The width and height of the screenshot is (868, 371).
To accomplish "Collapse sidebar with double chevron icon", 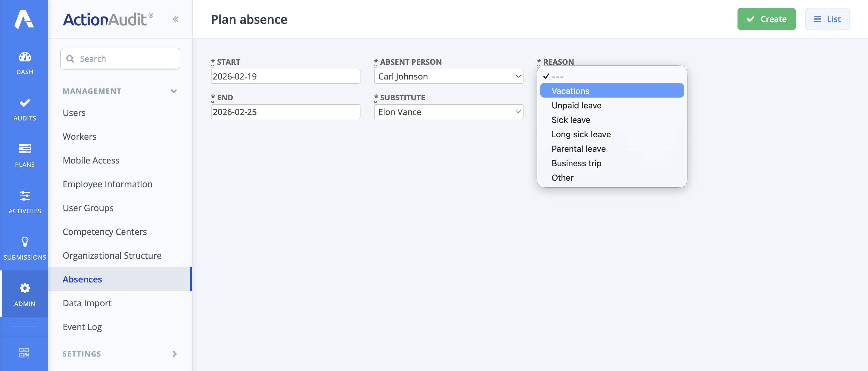I will 175,19.
